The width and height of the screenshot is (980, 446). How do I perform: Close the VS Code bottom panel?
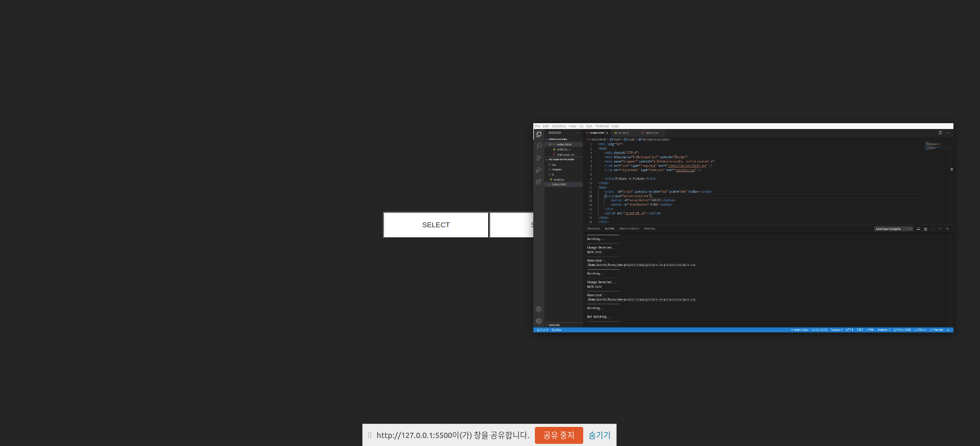(x=948, y=229)
